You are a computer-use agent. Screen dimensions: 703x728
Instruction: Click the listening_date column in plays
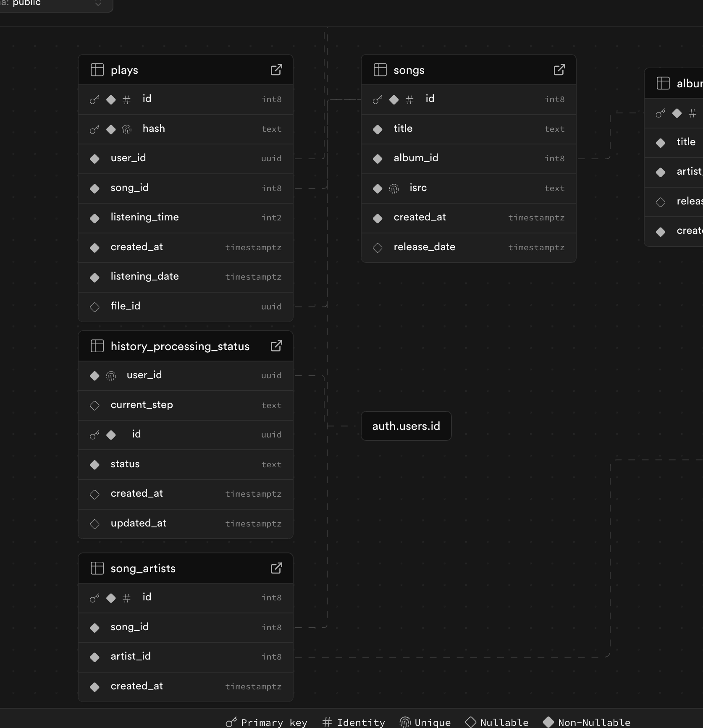coord(186,277)
